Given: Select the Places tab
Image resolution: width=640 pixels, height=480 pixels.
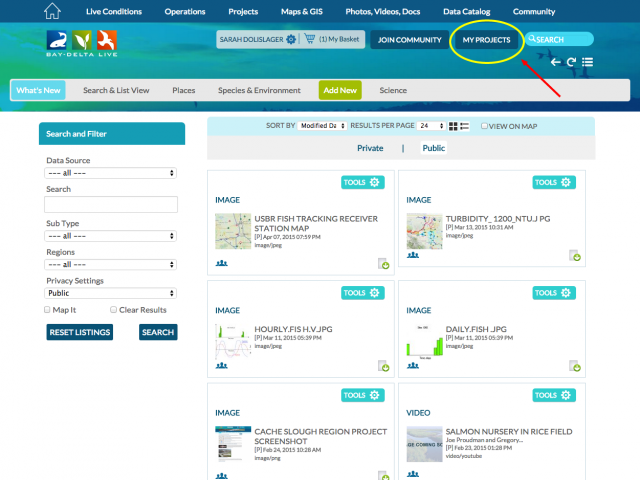Looking at the screenshot, I should [184, 90].
